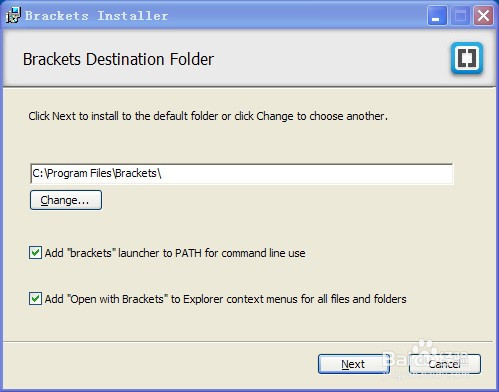Click the "Program Files" text in the path
The width and height of the screenshot is (499, 392).
coord(79,173)
